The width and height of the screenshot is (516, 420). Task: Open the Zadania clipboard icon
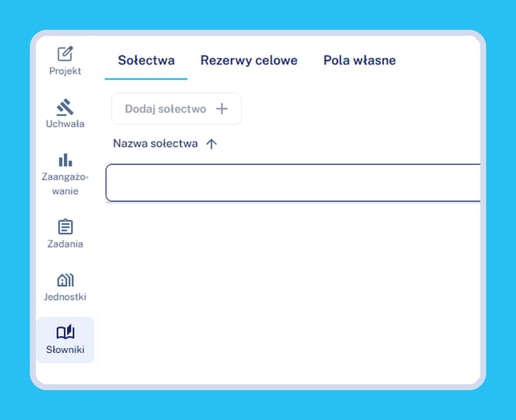[x=65, y=227]
